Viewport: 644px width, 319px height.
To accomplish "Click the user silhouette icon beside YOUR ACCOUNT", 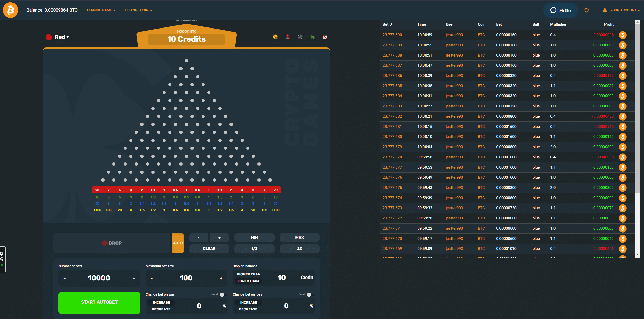I will [x=604, y=10].
